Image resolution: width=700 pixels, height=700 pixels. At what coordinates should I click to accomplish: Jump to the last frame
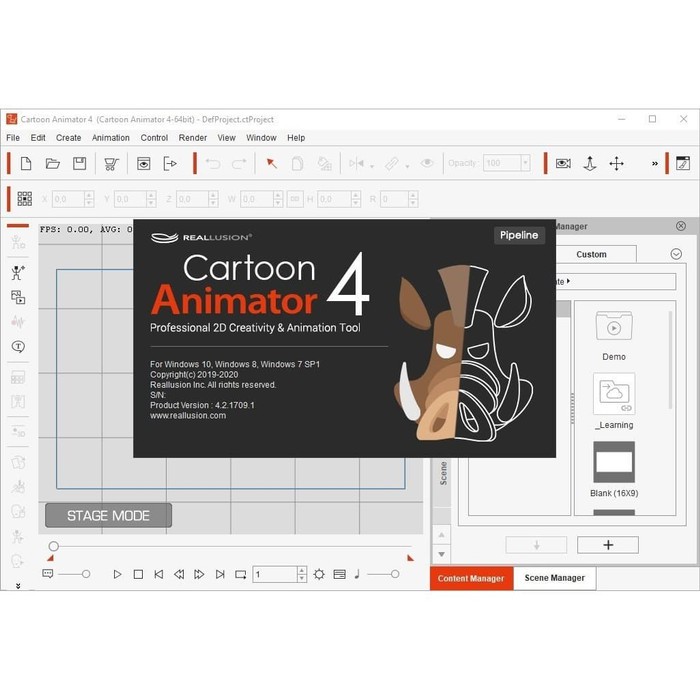coord(220,574)
